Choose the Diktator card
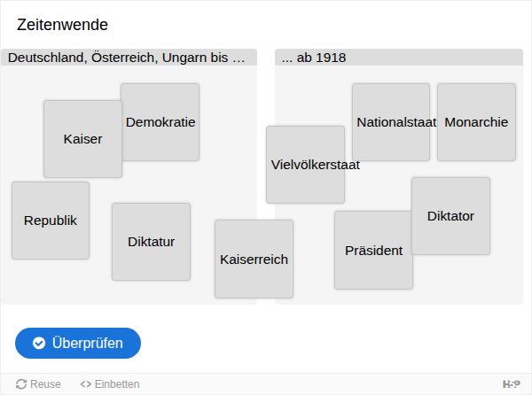This screenshot has height=395, width=532. coord(451,216)
